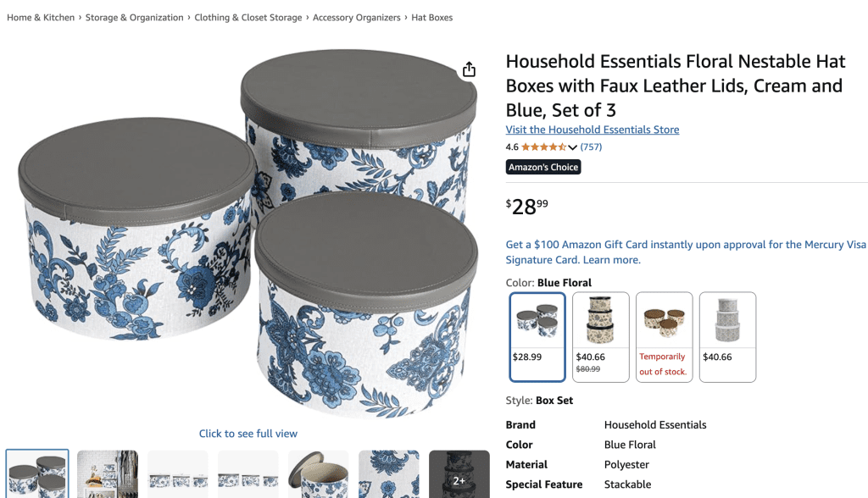Screen dimensions: 868x498
Task: Open the 757 reviews link
Action: (591, 147)
